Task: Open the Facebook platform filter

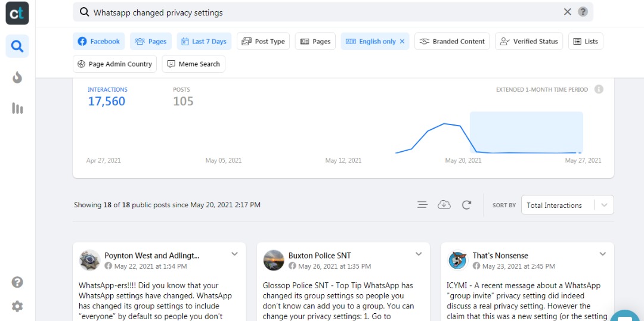Action: tap(99, 42)
